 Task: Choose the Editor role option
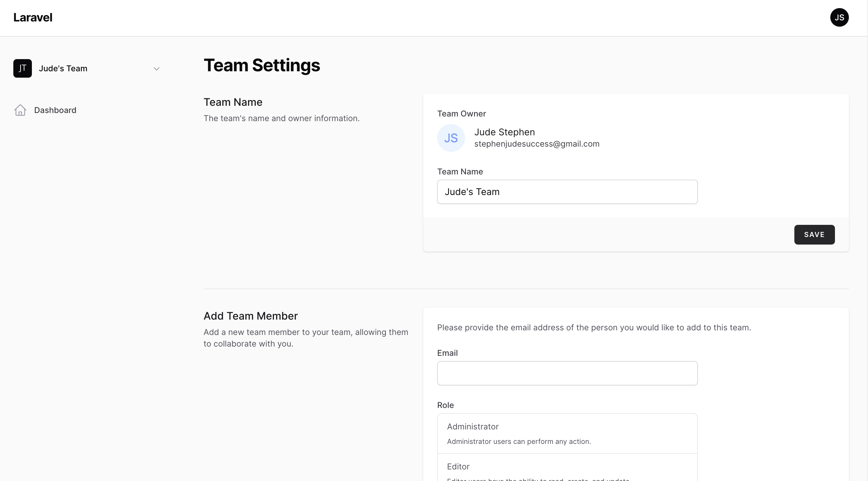click(567, 468)
